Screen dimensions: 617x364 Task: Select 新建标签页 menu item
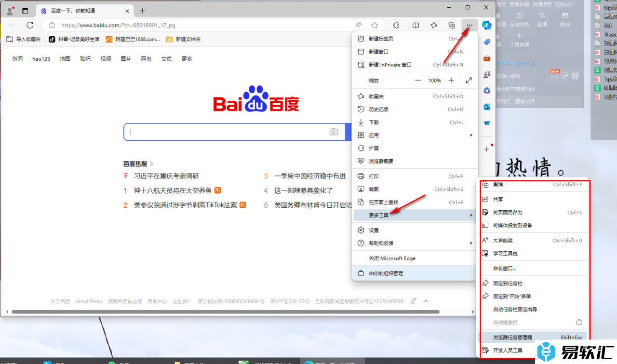pos(415,39)
